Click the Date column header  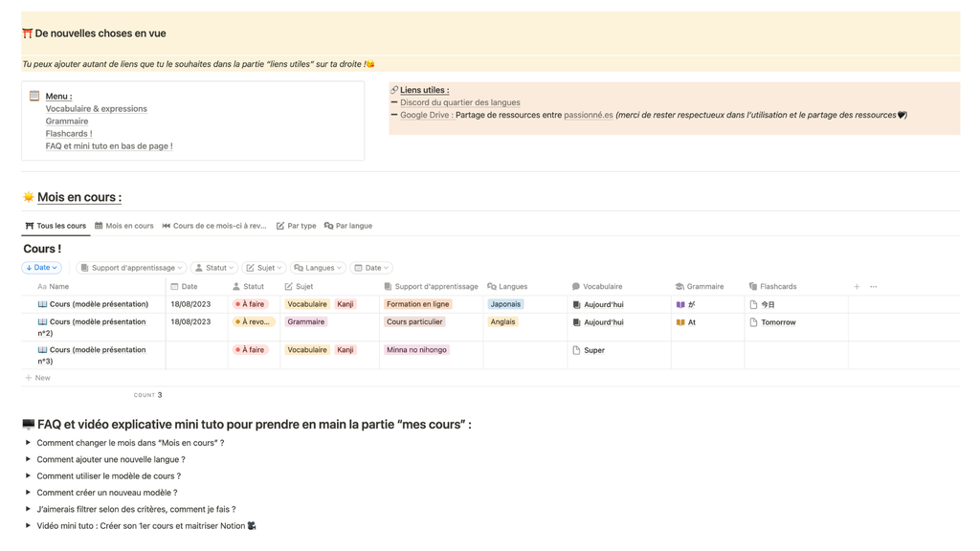pos(185,287)
